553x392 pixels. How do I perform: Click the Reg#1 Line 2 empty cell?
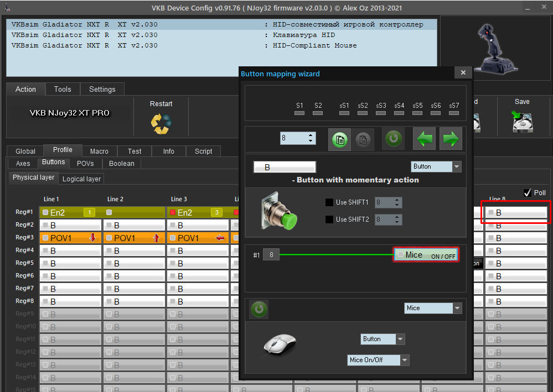tap(134, 212)
